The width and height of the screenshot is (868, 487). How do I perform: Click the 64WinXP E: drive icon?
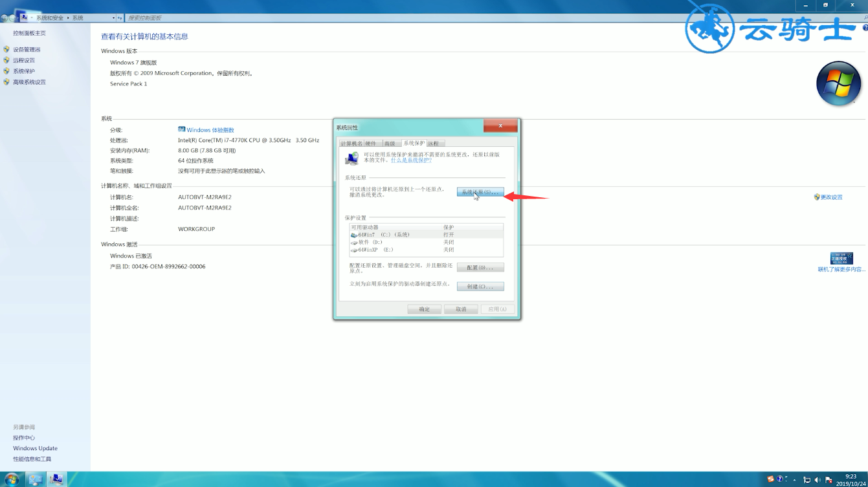(x=354, y=250)
